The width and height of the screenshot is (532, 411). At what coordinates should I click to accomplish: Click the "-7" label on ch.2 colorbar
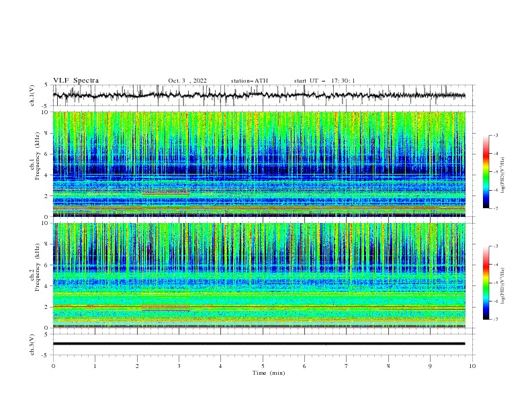click(496, 320)
